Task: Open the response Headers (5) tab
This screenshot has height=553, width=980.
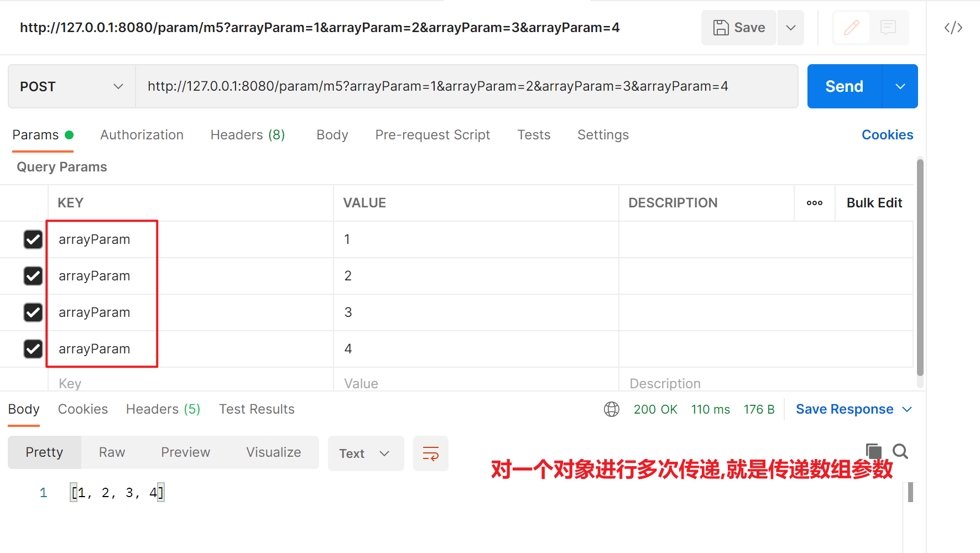Action: pos(163,409)
